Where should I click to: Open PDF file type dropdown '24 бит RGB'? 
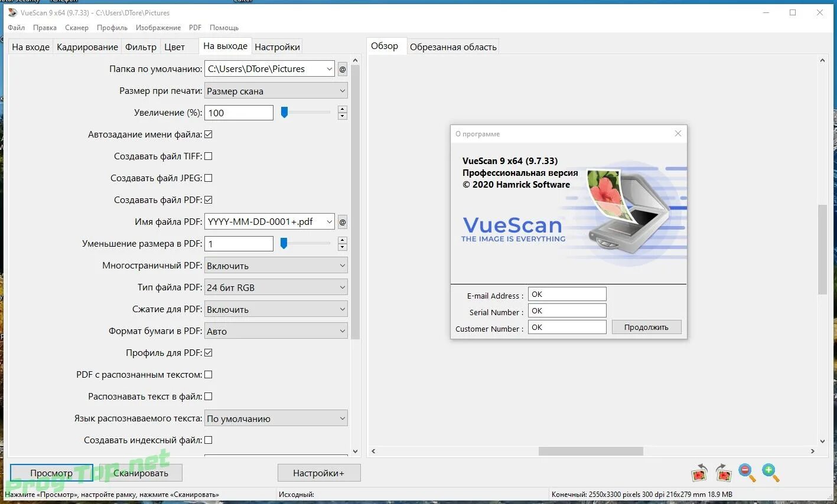pos(276,287)
